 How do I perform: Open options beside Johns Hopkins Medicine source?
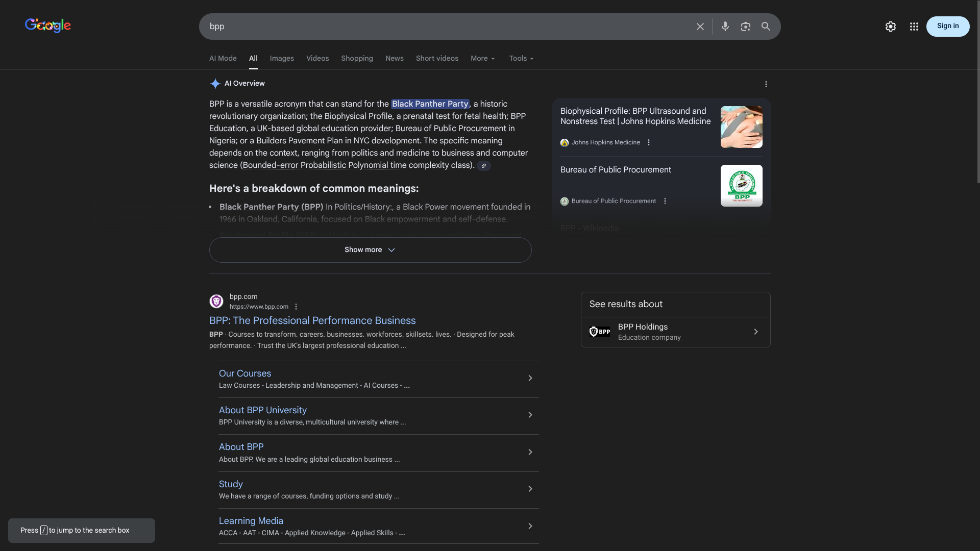(x=649, y=142)
